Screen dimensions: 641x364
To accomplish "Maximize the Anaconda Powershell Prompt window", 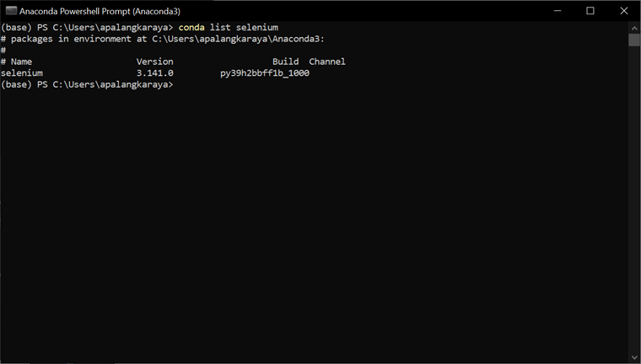I will pyautogui.click(x=590, y=11).
